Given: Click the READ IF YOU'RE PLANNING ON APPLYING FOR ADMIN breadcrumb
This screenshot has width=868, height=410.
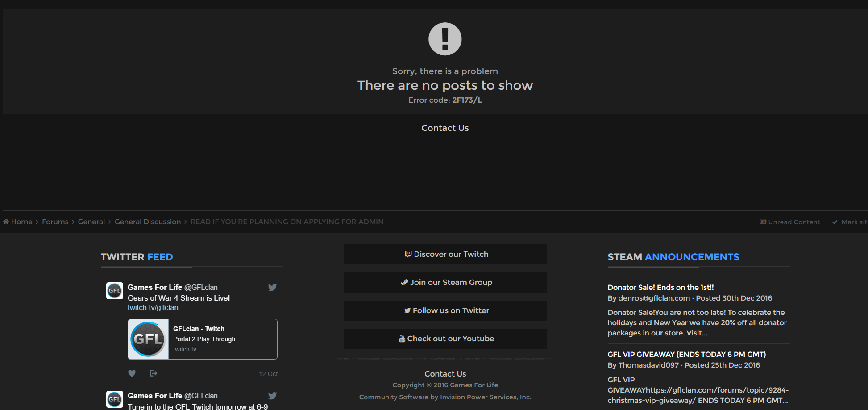Looking at the screenshot, I should [287, 222].
